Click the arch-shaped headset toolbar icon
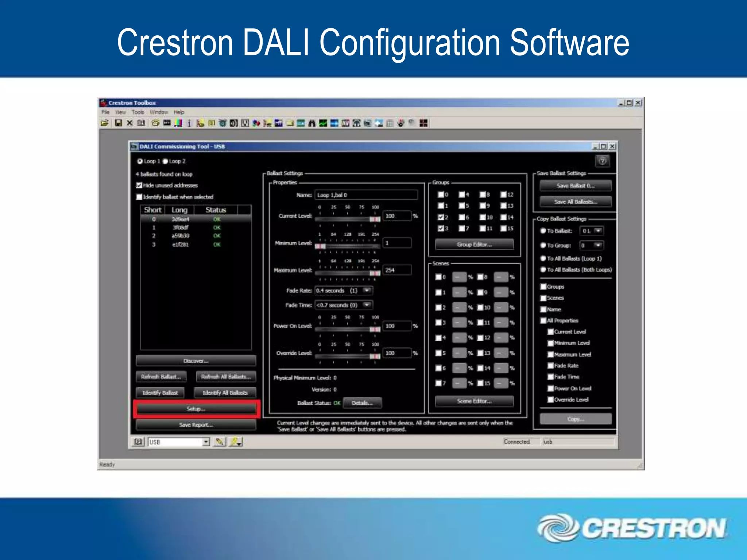 (x=356, y=123)
